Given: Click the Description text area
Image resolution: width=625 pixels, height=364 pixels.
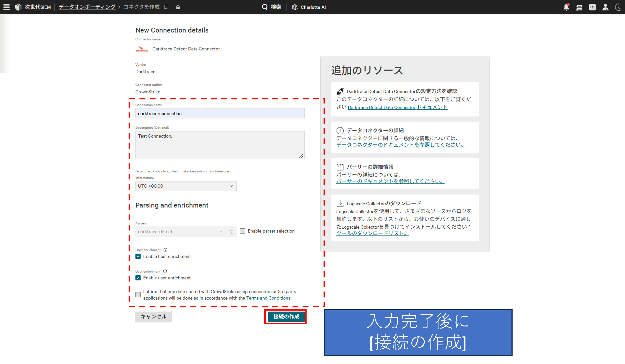Looking at the screenshot, I should point(220,145).
